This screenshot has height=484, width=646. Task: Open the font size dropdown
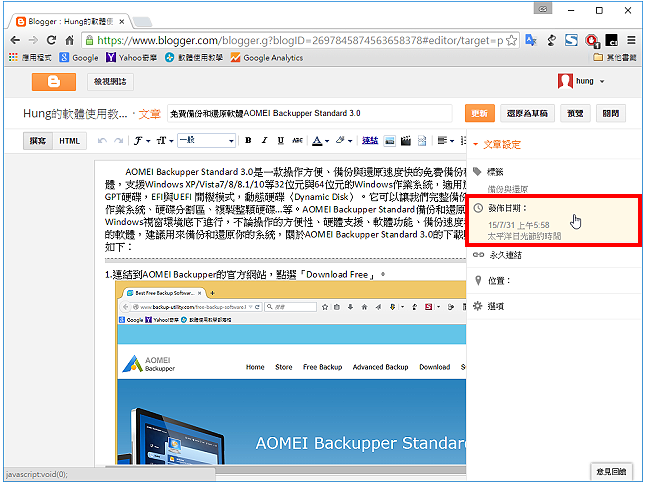click(165, 141)
